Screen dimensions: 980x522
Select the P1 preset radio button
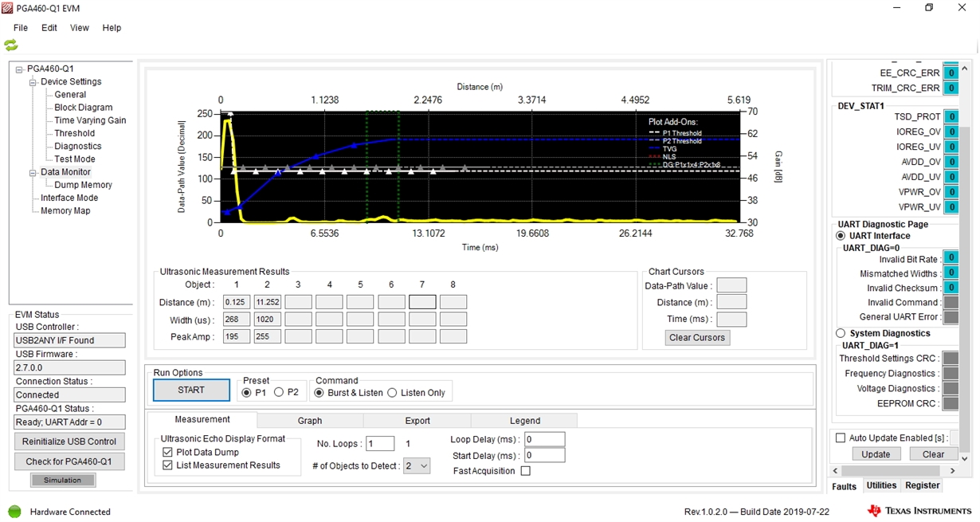[246, 392]
